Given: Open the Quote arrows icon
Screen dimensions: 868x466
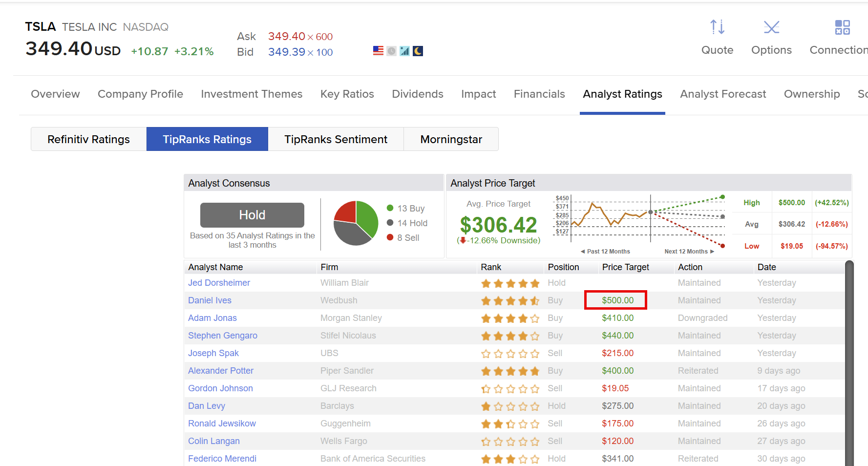Looking at the screenshot, I should tap(717, 27).
